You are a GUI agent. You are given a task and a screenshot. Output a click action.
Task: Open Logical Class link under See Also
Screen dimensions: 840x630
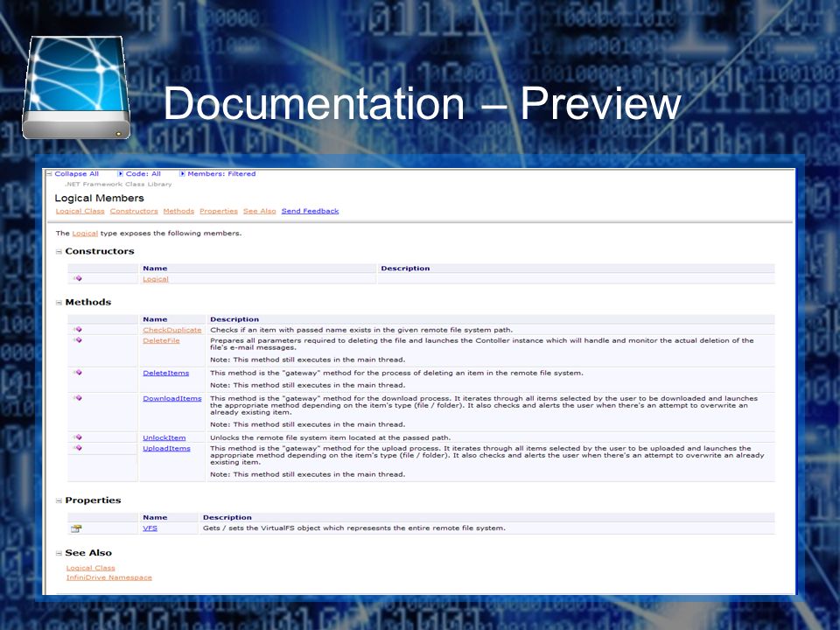point(90,568)
